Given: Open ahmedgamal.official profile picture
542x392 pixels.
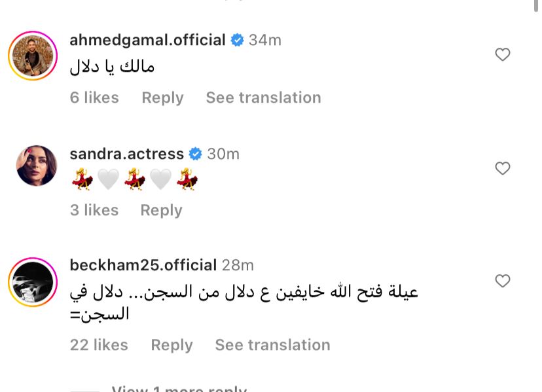Looking at the screenshot, I should (33, 56).
